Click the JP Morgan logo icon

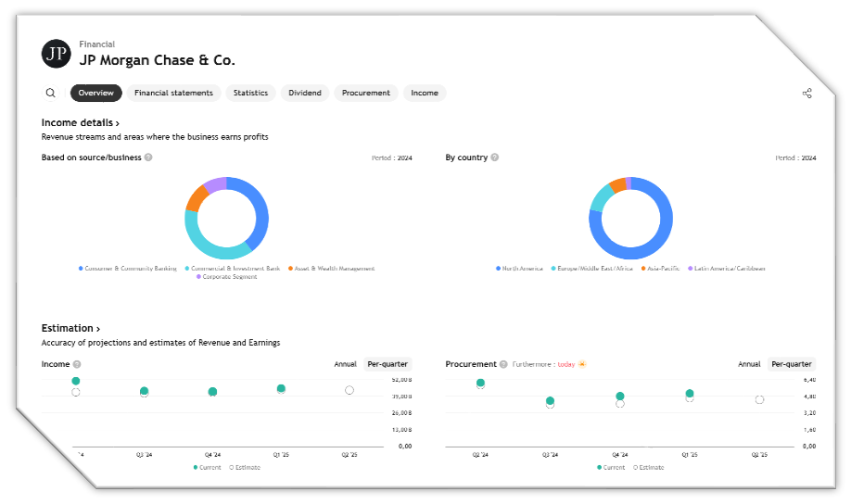pos(56,54)
